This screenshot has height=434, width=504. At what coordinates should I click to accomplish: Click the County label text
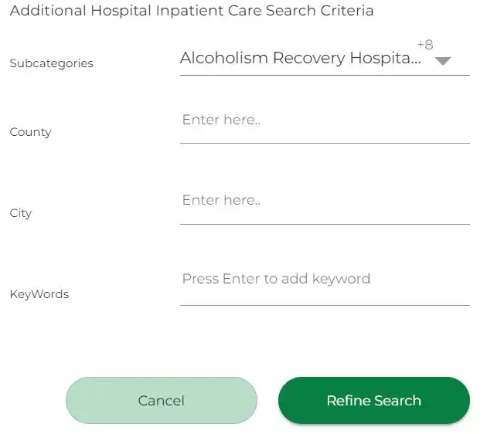coord(30,132)
